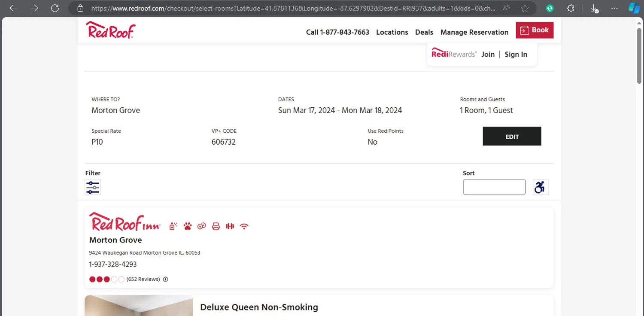View site security lock information

pos(80,8)
